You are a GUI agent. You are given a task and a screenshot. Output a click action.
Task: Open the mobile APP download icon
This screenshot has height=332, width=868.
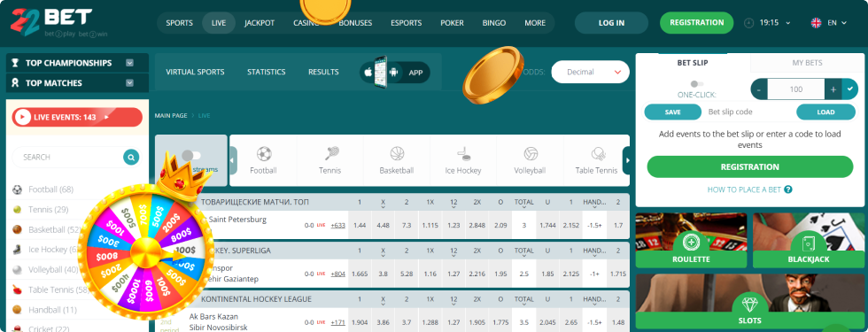(x=395, y=72)
